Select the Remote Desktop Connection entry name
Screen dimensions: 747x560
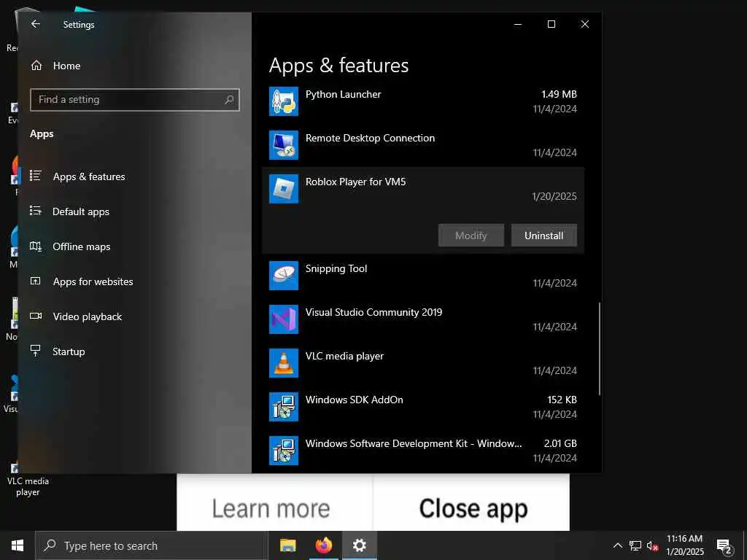click(x=370, y=138)
